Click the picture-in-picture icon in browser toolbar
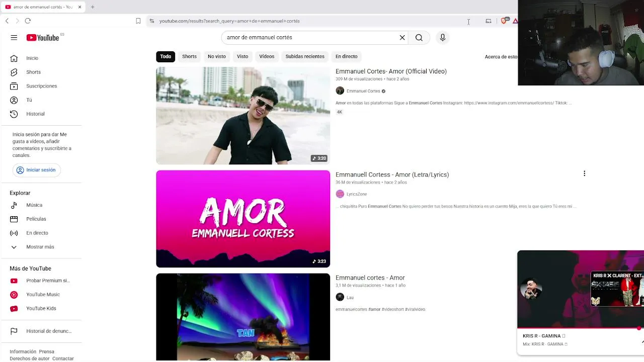 tap(488, 21)
